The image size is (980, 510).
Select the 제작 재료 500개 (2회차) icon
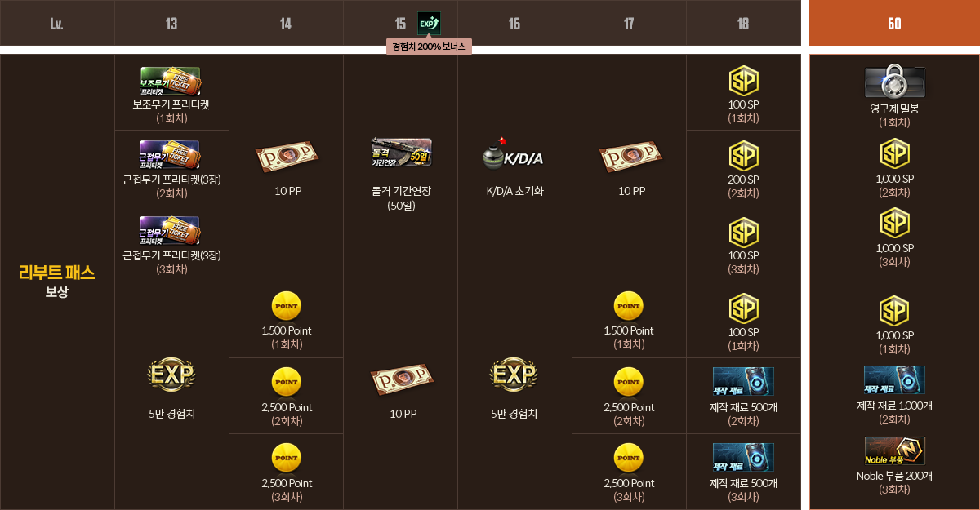[x=743, y=381]
